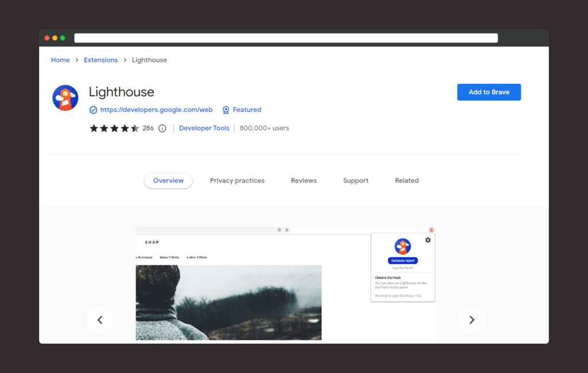Click the Lighthouse extension logo icon
Screen dimensions: 588x373
click(x=65, y=98)
